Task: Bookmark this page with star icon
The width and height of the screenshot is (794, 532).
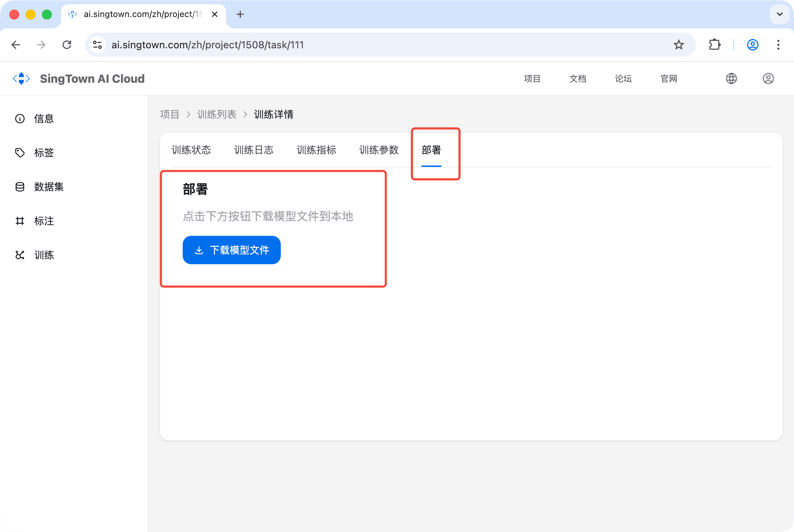Action: pos(678,45)
